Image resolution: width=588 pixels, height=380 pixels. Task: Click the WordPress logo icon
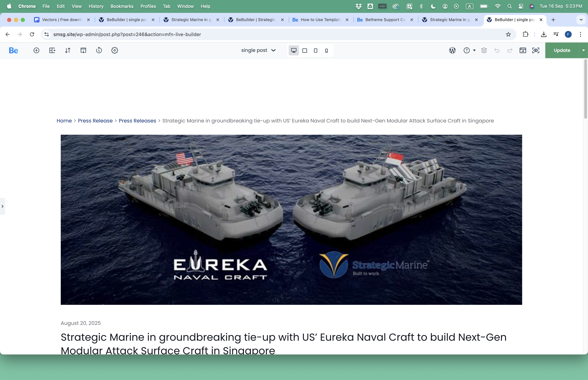coord(452,50)
